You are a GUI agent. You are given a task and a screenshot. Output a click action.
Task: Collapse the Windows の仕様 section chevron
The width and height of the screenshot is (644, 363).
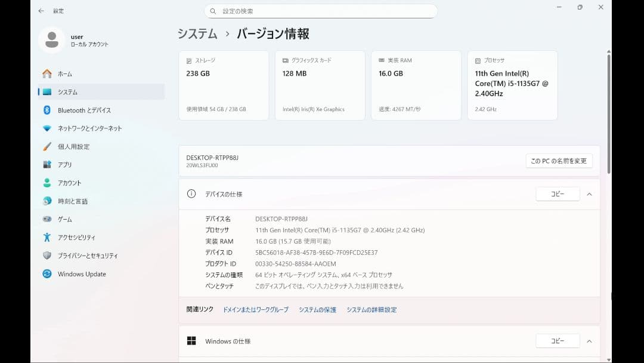(589, 342)
